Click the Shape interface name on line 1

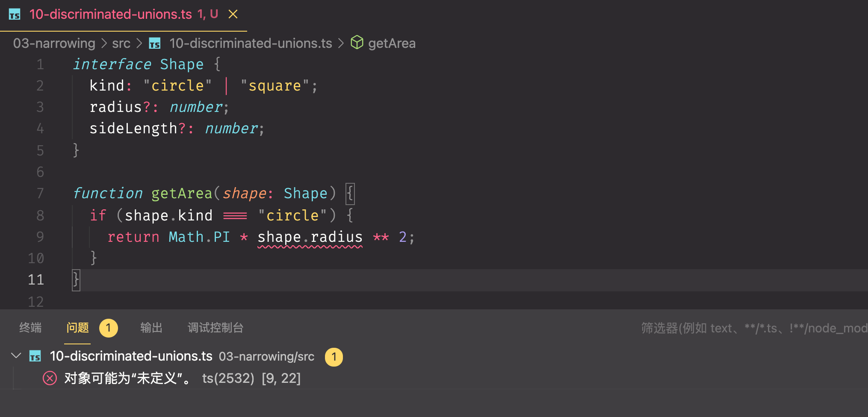click(182, 65)
